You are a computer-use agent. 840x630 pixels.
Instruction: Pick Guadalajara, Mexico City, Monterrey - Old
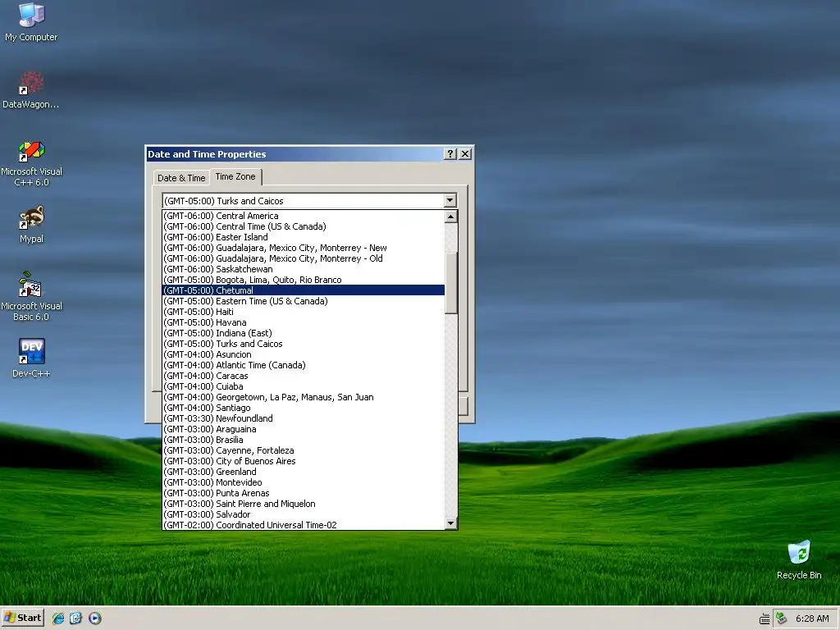[x=304, y=258]
